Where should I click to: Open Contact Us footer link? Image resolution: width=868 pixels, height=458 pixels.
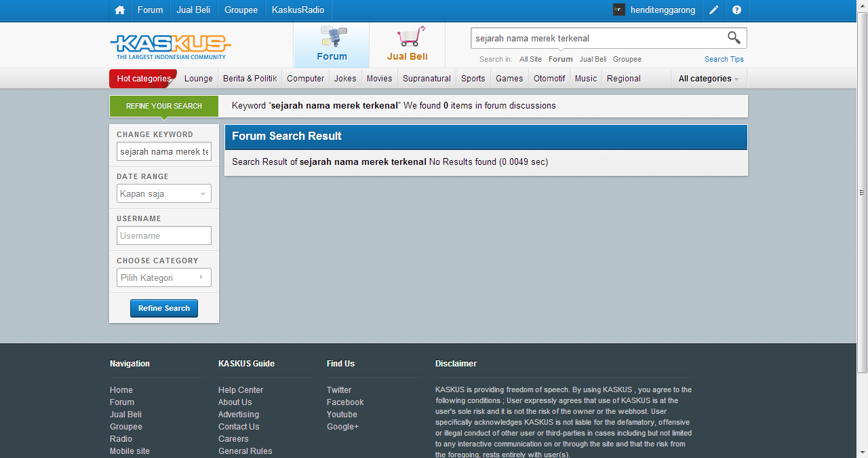coord(239,427)
